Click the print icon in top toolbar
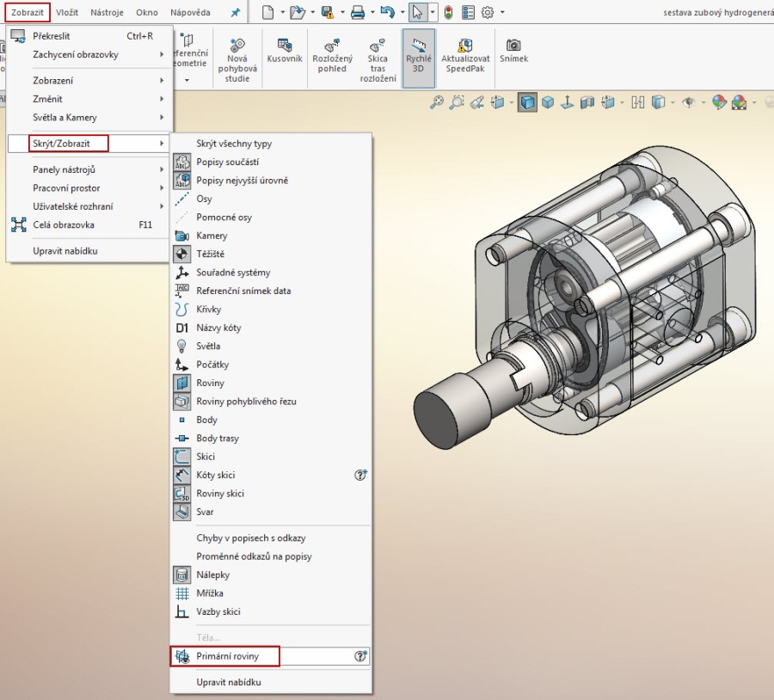Viewport: 774px width, 700px height. point(358,13)
